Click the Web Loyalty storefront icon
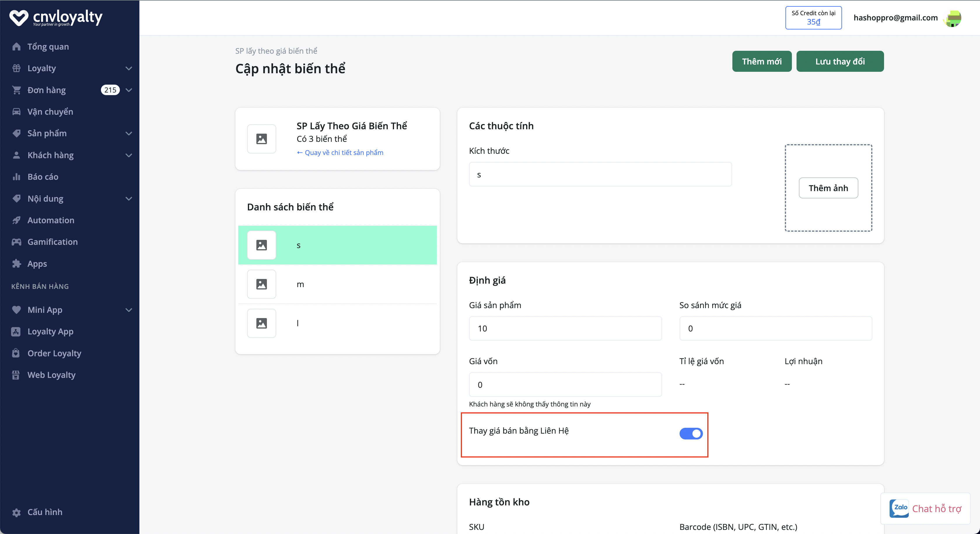980x534 pixels. 15,375
